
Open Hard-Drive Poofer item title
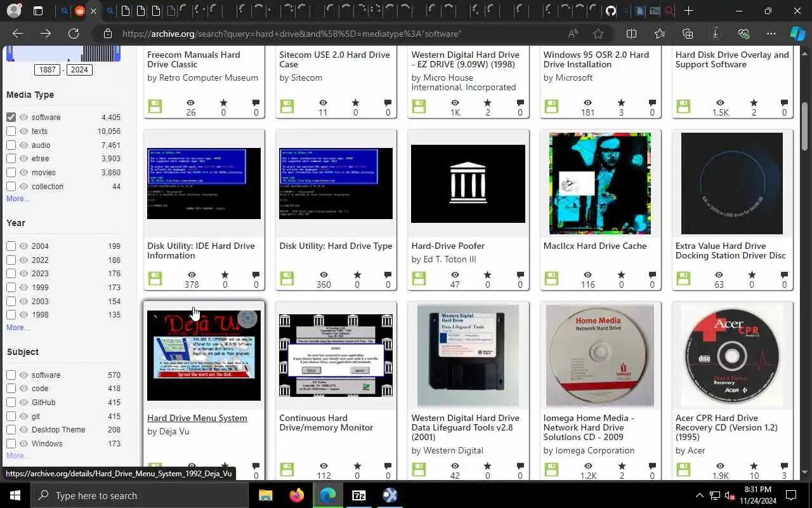coord(448,246)
